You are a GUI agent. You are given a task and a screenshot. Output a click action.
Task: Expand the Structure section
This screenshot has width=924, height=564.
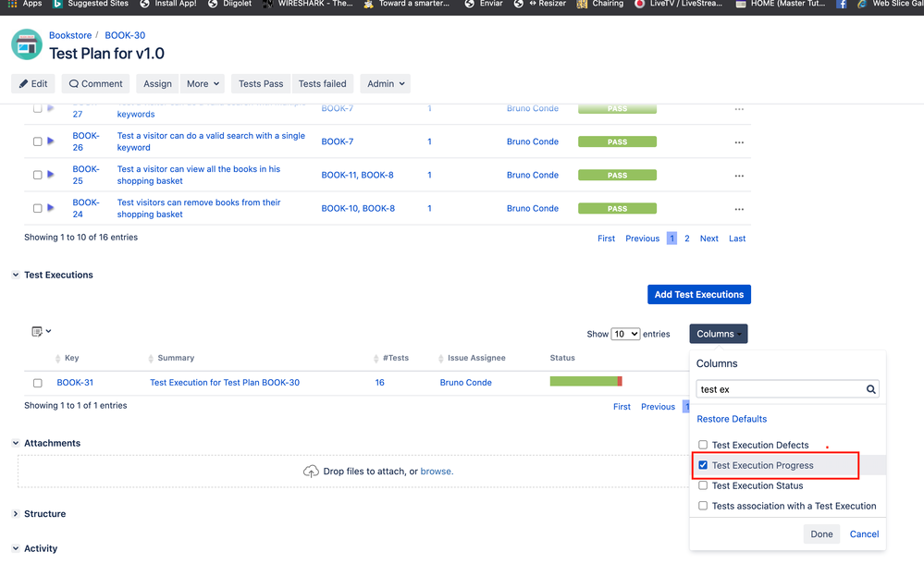16,514
